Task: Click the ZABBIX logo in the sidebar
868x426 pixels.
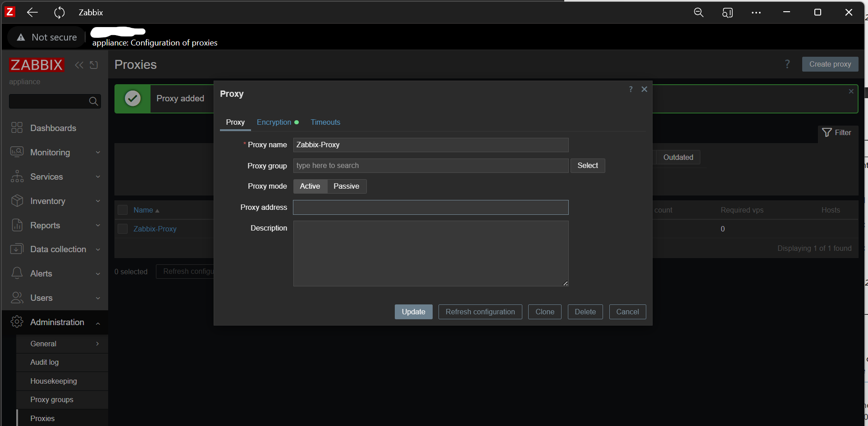Action: coord(37,65)
